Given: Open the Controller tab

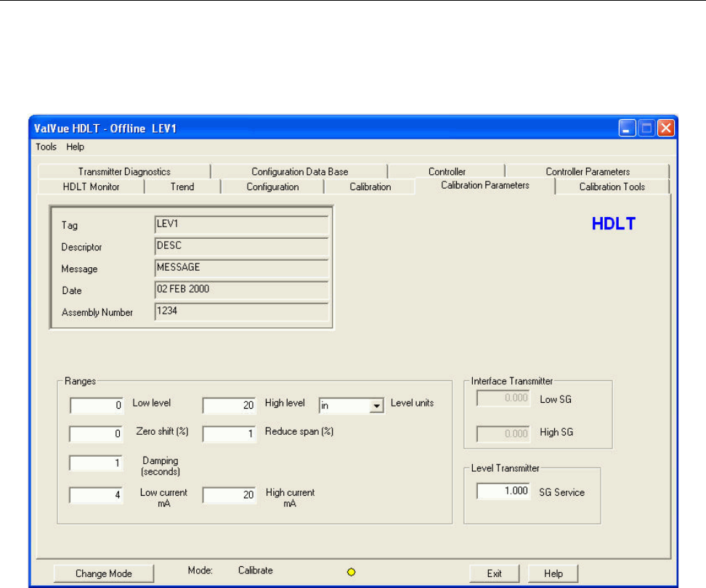Looking at the screenshot, I should coord(447,171).
